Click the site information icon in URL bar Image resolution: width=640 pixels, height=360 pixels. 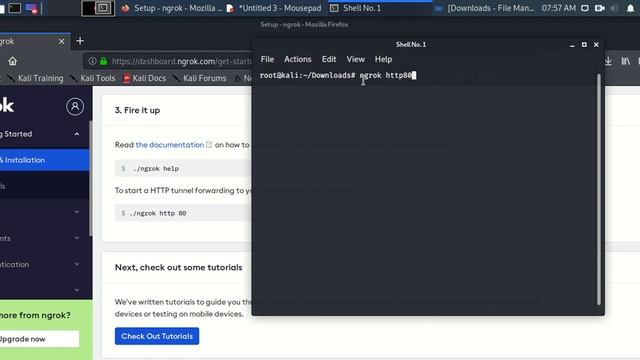(93, 61)
